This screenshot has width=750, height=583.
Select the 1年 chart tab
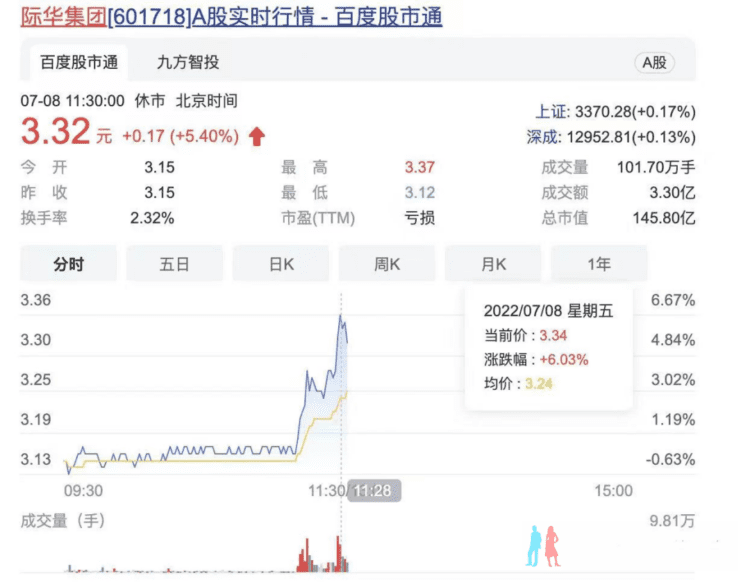pos(599,264)
